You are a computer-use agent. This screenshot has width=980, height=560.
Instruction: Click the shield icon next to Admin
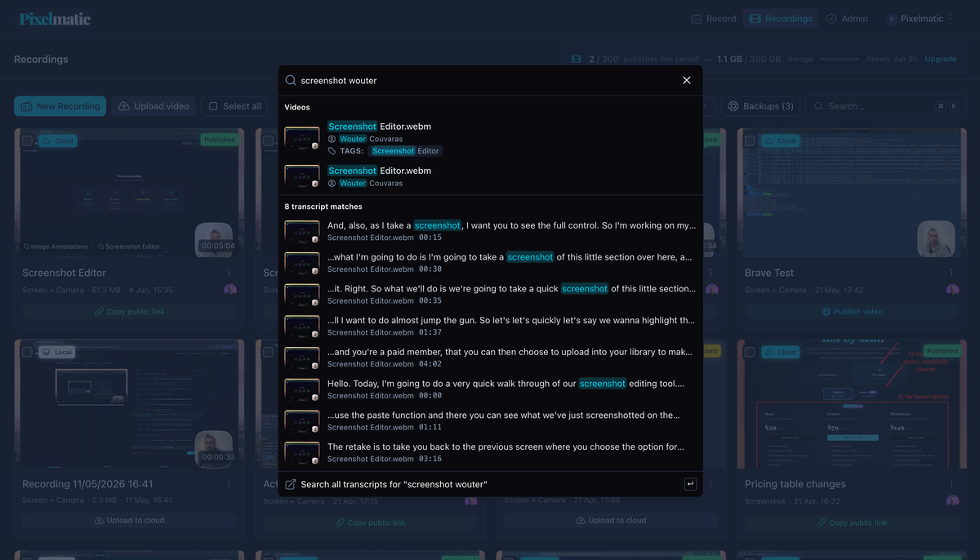click(x=831, y=19)
